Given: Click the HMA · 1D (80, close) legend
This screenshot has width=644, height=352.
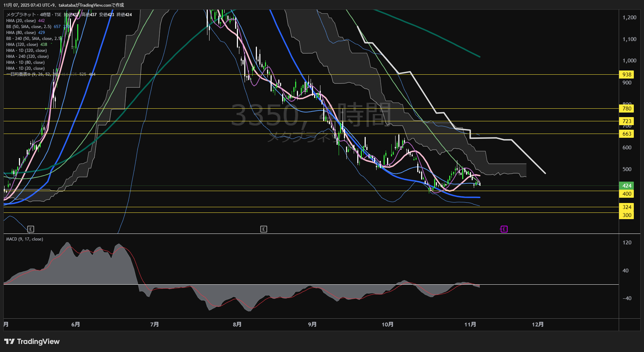Looking at the screenshot, I should click(25, 62).
